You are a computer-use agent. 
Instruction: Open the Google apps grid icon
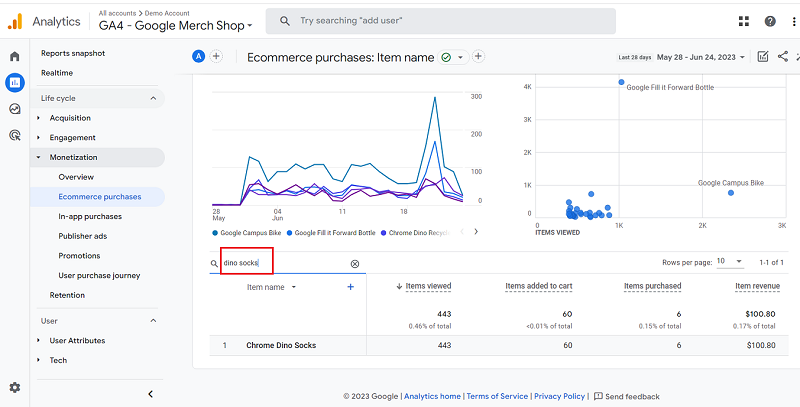coord(744,21)
